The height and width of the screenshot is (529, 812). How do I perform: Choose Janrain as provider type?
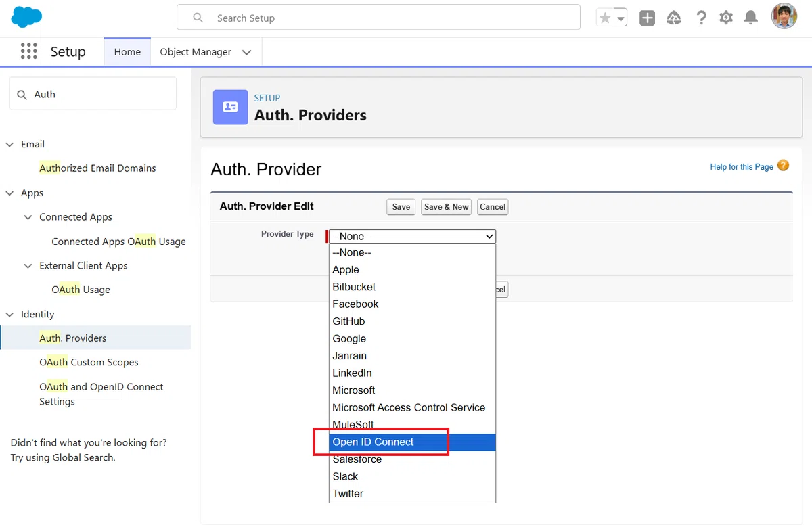click(x=413, y=356)
